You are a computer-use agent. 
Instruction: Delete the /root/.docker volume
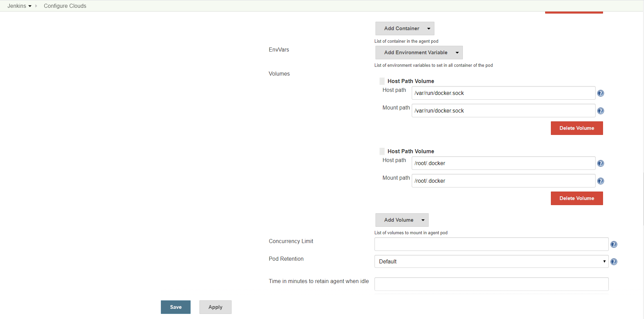pyautogui.click(x=577, y=198)
